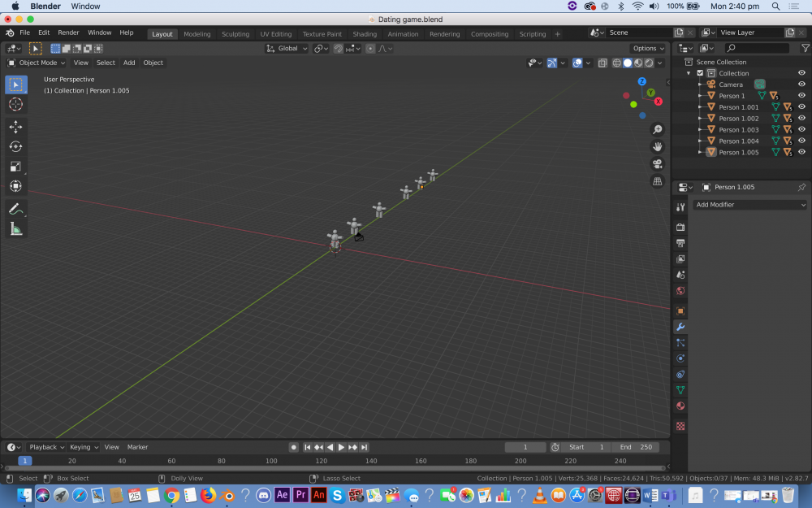Open the Options dropdown

click(648, 48)
